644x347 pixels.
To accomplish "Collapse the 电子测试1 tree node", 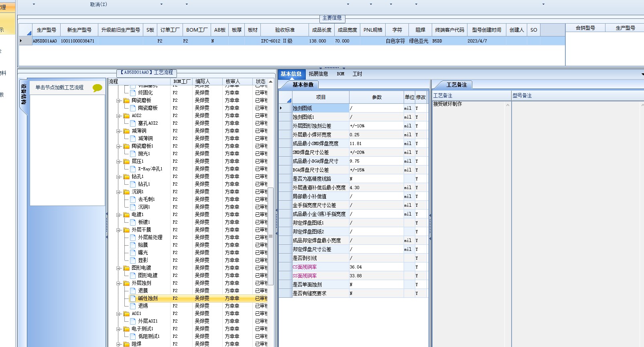I will click(118, 329).
